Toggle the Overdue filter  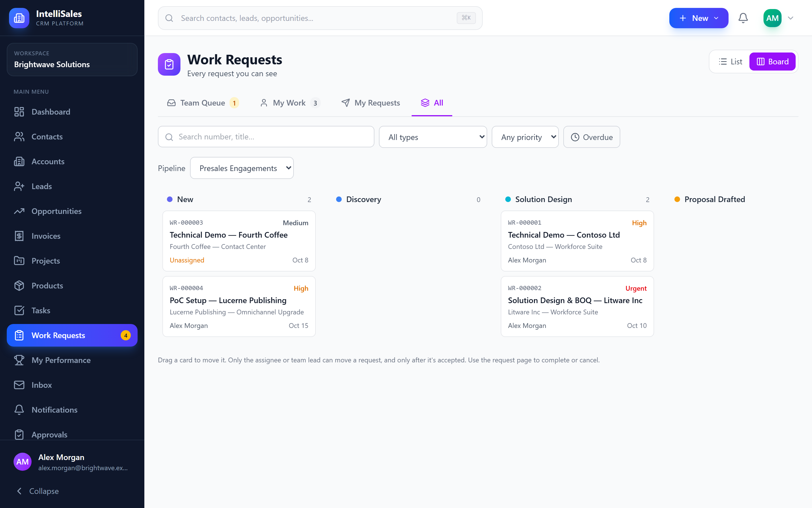click(x=592, y=137)
